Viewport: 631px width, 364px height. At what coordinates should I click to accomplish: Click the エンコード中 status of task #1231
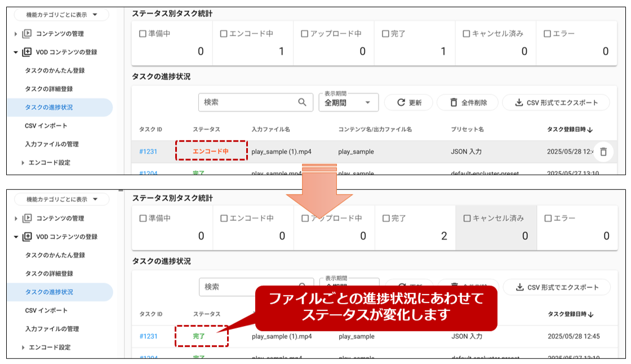[211, 152]
